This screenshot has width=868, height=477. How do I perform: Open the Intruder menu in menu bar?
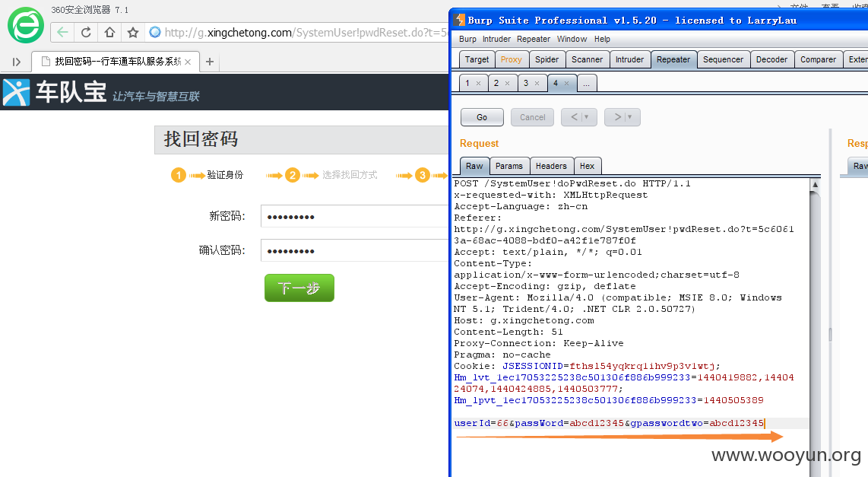click(496, 40)
